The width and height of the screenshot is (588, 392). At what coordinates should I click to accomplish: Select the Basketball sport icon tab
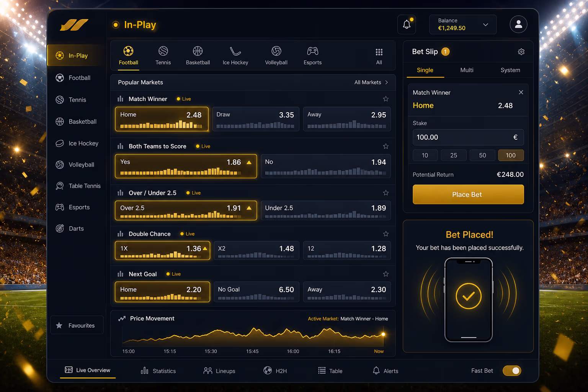click(198, 56)
